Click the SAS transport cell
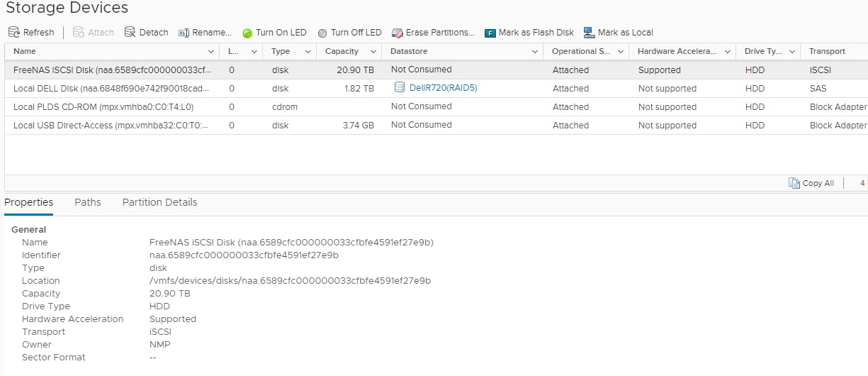Viewport: 868px width, 376px height. coord(818,88)
